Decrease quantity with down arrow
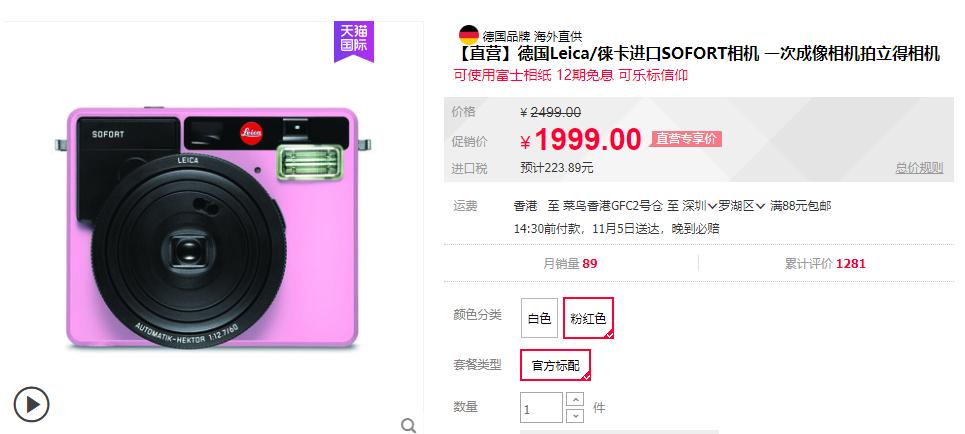Screen dimensions: 965x434 (575, 416)
